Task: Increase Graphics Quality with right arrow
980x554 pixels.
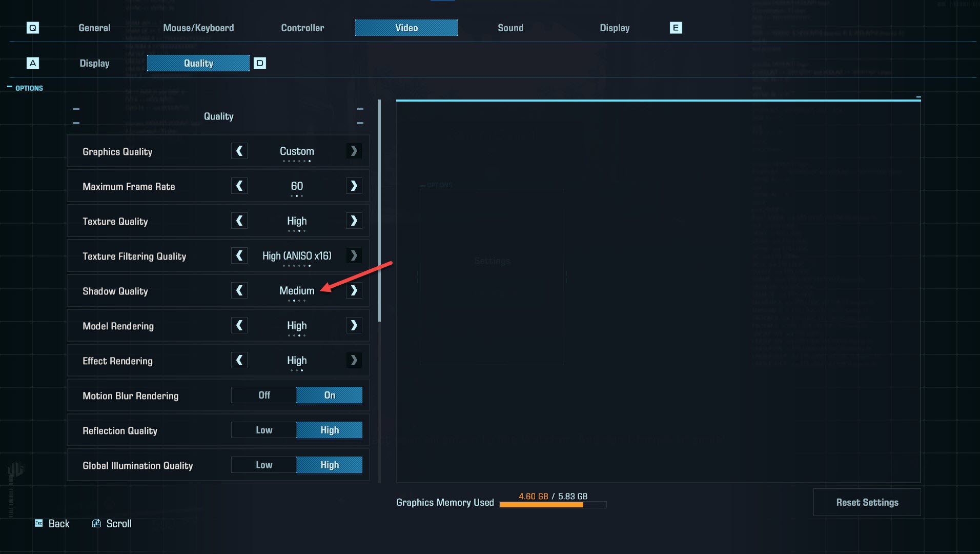Action: 354,151
